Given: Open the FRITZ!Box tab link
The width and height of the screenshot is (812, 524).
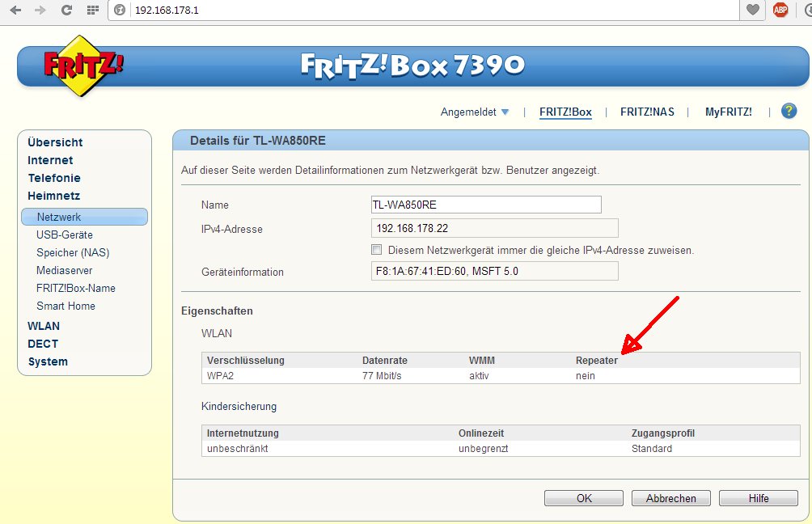Looking at the screenshot, I should click(565, 112).
